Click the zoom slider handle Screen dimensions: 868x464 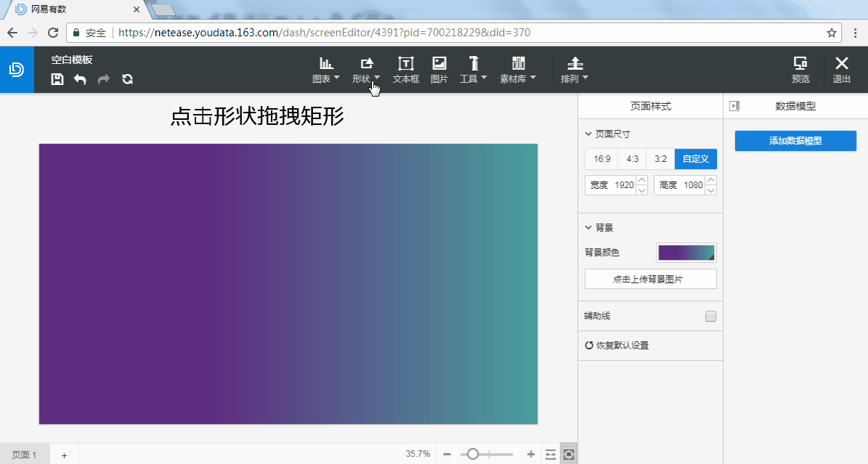[x=472, y=455]
